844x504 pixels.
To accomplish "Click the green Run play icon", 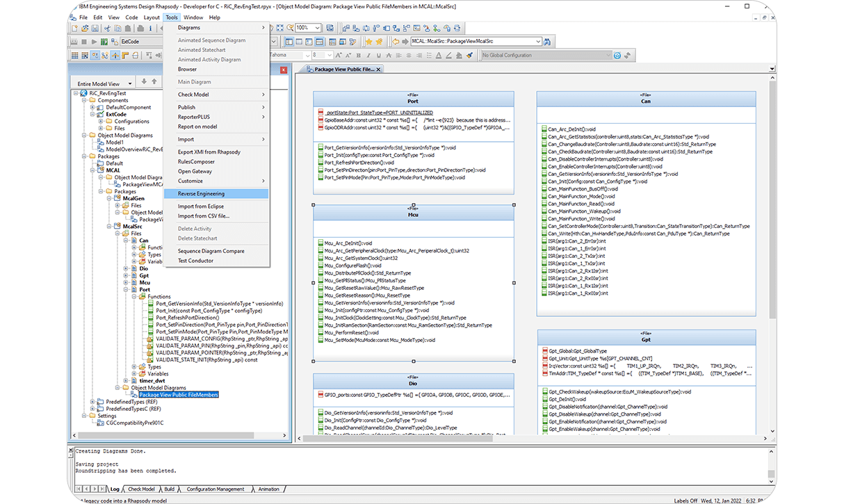I will tap(95, 42).
